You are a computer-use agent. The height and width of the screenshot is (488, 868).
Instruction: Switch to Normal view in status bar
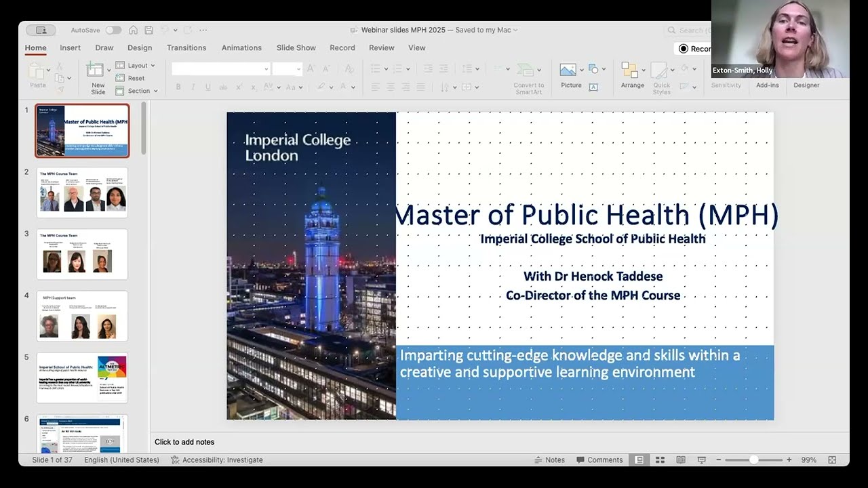pos(639,460)
